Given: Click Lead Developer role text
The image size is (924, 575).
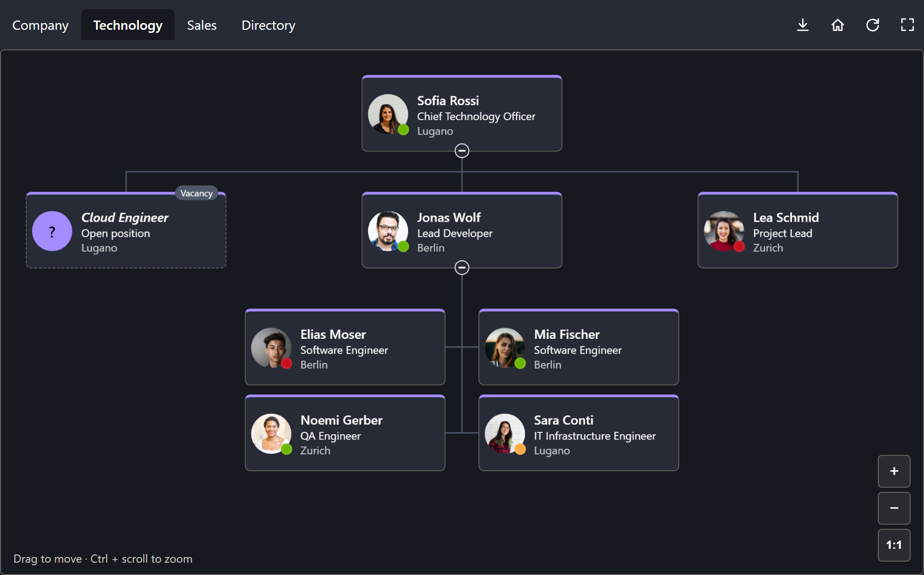Looking at the screenshot, I should [x=455, y=234].
